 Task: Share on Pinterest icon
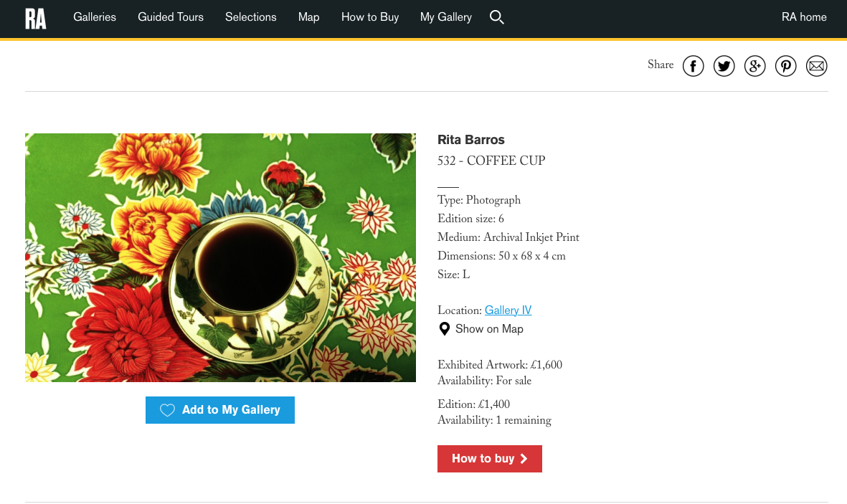point(785,66)
